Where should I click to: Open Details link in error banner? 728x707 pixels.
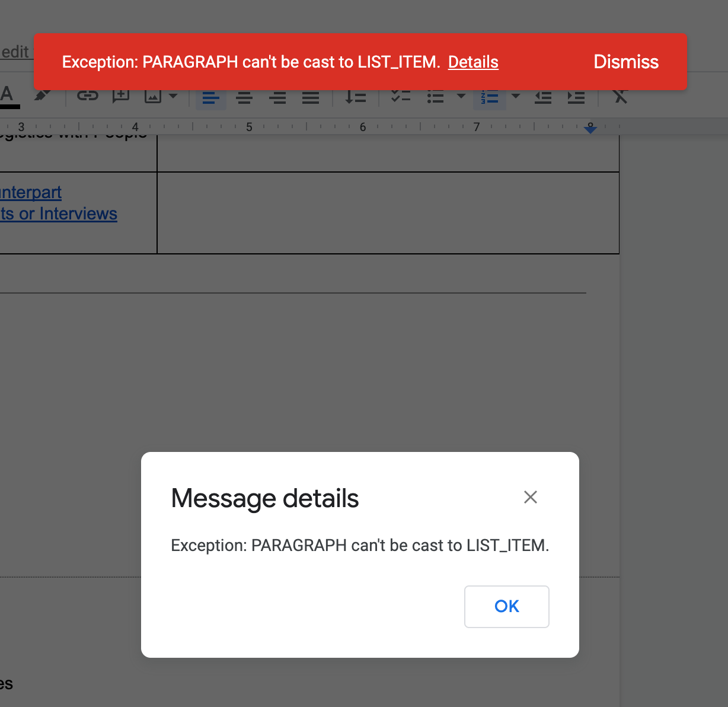(x=473, y=62)
